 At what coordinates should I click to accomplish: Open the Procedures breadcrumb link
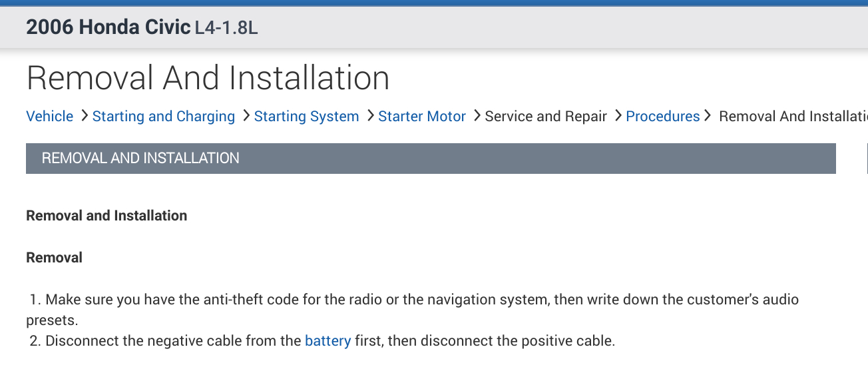coord(662,117)
